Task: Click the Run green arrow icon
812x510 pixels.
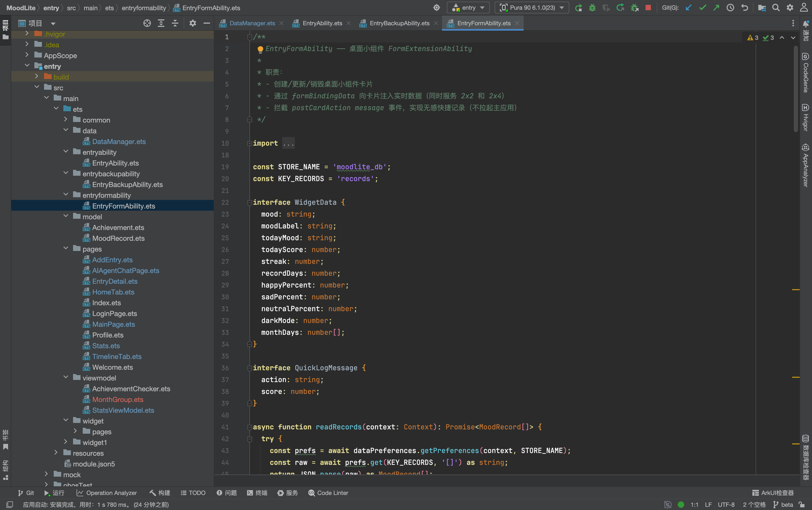Action: point(578,8)
